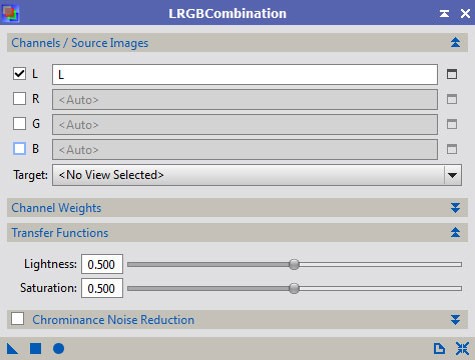Collapse the Transfer Functions section

(455, 232)
